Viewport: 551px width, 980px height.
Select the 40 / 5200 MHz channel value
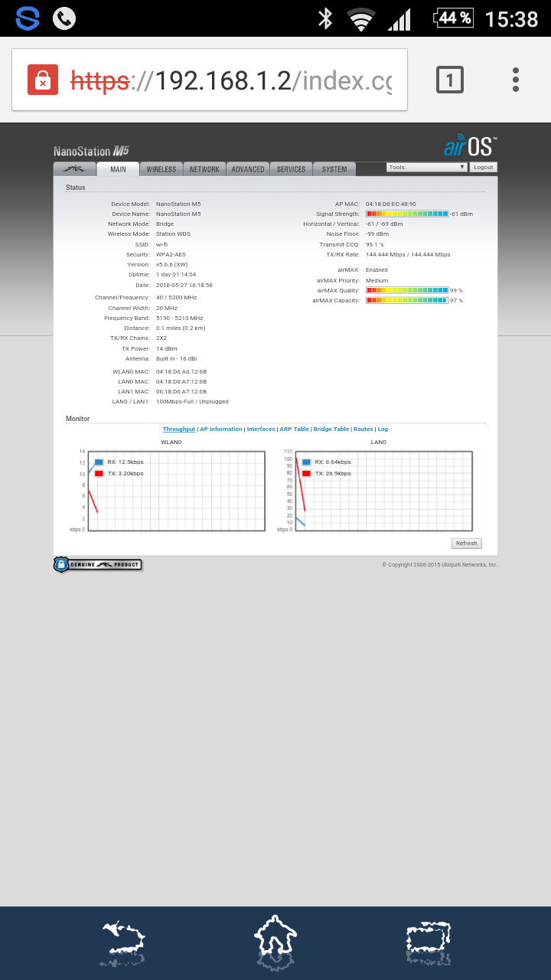click(x=176, y=297)
